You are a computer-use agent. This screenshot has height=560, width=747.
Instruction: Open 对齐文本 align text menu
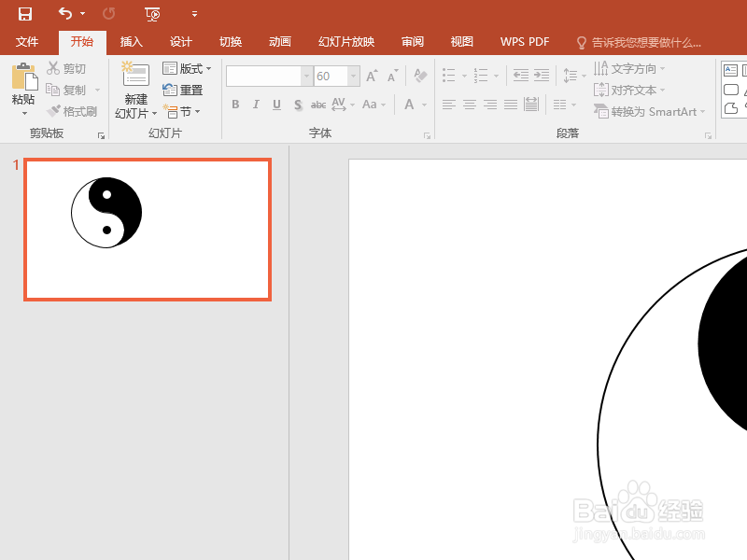point(628,90)
